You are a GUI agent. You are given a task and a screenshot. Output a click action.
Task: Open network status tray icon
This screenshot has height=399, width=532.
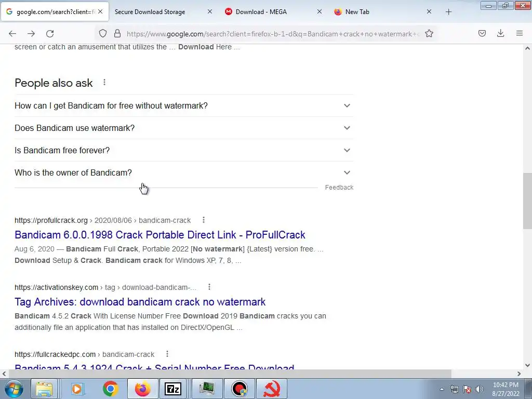[x=454, y=389]
